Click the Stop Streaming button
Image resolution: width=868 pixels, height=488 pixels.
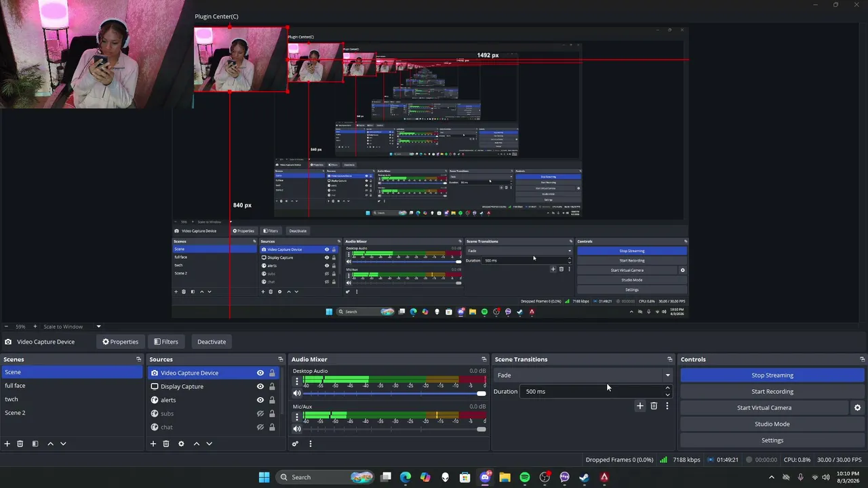coord(772,375)
